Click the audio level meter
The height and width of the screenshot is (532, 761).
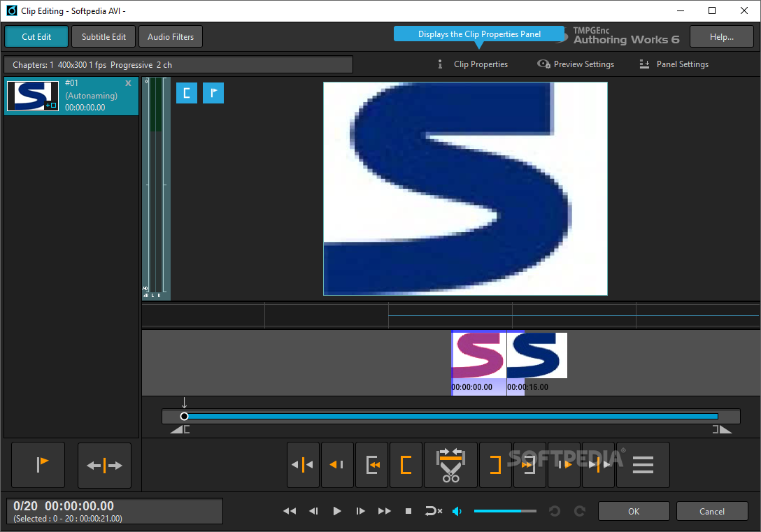tap(156, 188)
